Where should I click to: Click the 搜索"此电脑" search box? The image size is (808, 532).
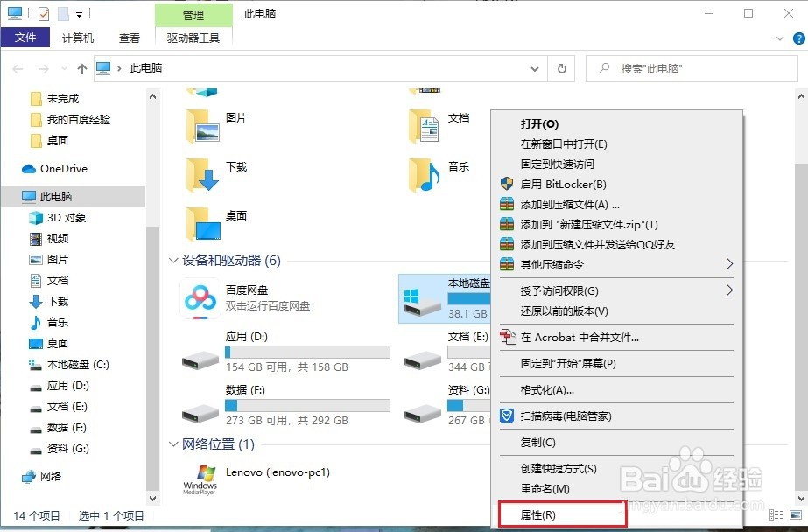[692, 68]
